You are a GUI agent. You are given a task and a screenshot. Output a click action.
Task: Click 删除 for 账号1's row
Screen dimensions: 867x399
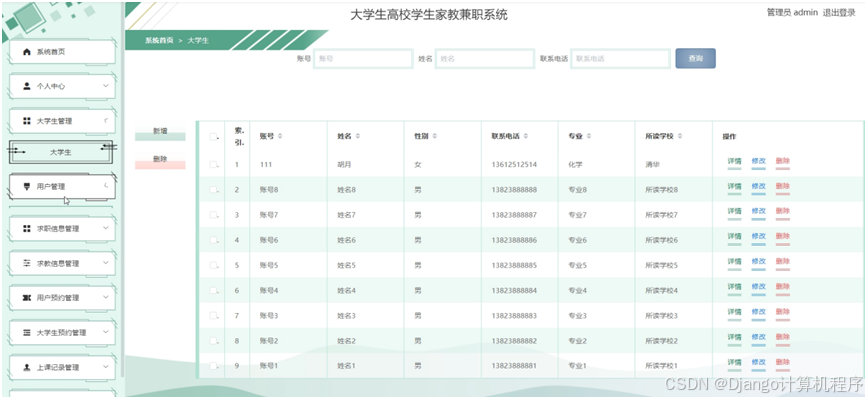click(783, 363)
